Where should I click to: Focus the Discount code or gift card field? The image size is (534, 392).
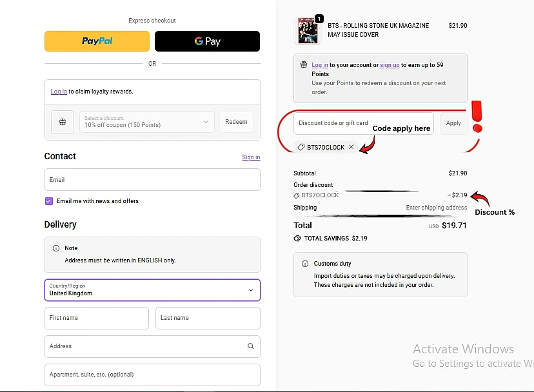tap(364, 123)
